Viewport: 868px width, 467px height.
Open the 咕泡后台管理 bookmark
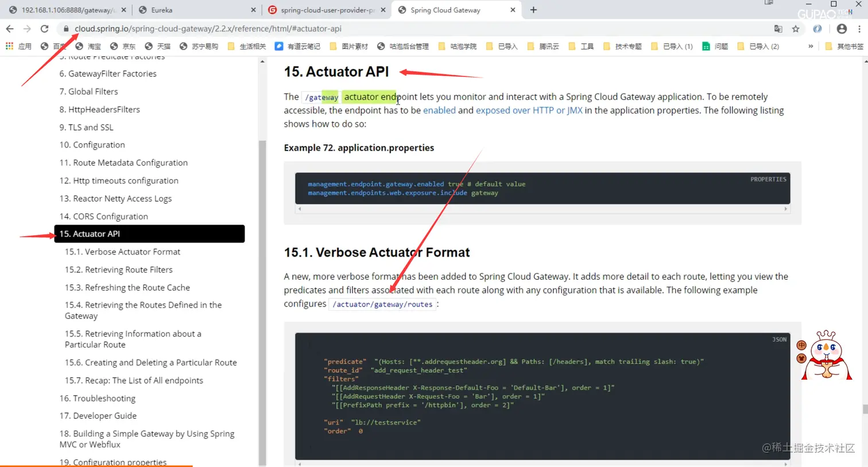pos(402,47)
